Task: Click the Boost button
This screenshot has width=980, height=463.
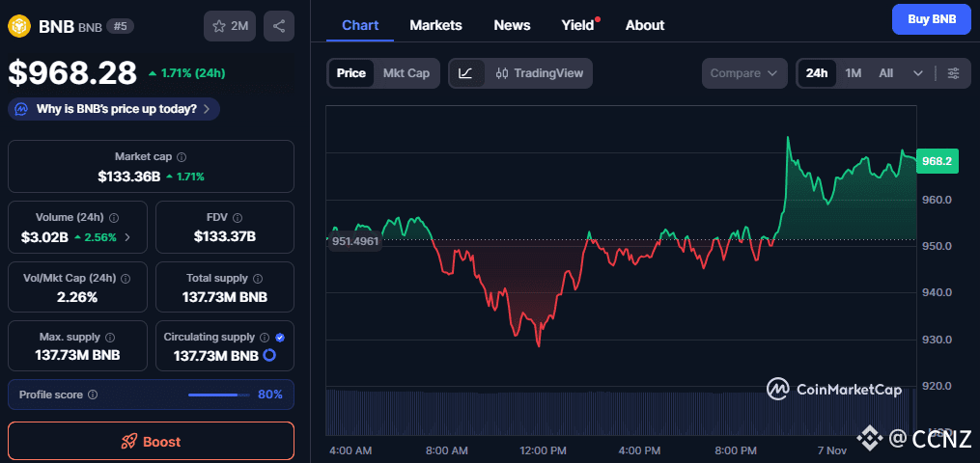Action: coord(151,441)
